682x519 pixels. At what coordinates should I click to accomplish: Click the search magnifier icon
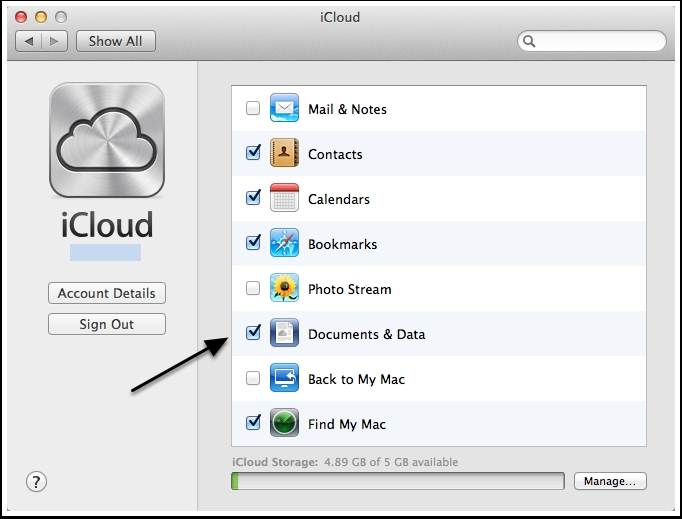click(x=529, y=41)
